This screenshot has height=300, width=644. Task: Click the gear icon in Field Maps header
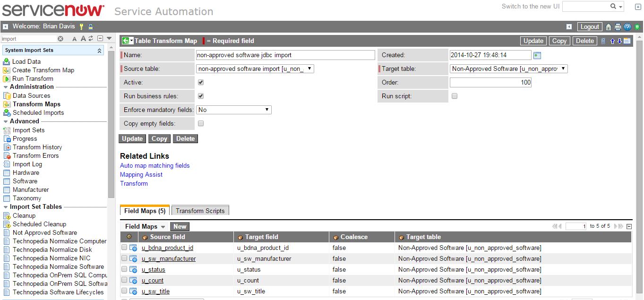129,237
